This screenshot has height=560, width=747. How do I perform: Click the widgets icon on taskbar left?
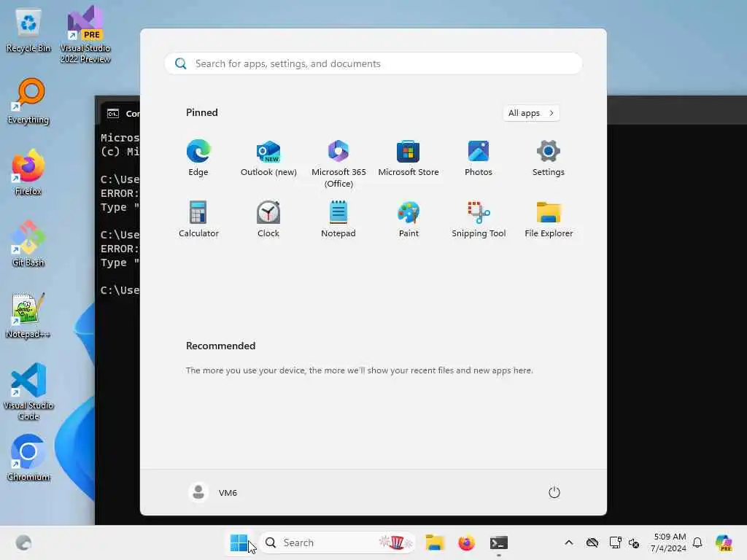[23, 542]
